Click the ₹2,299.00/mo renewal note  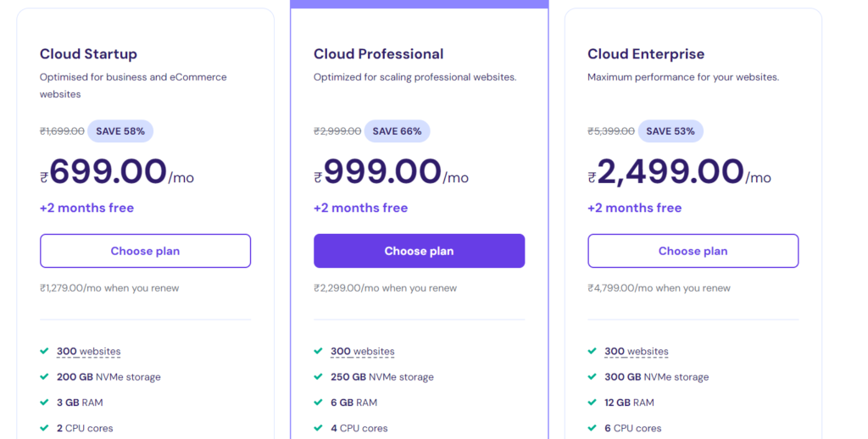(386, 288)
